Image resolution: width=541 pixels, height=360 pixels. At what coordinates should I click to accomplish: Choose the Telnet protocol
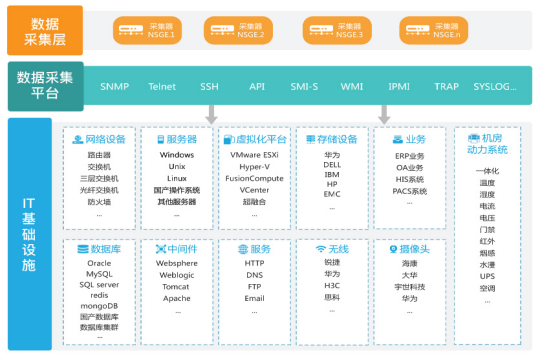click(x=162, y=86)
